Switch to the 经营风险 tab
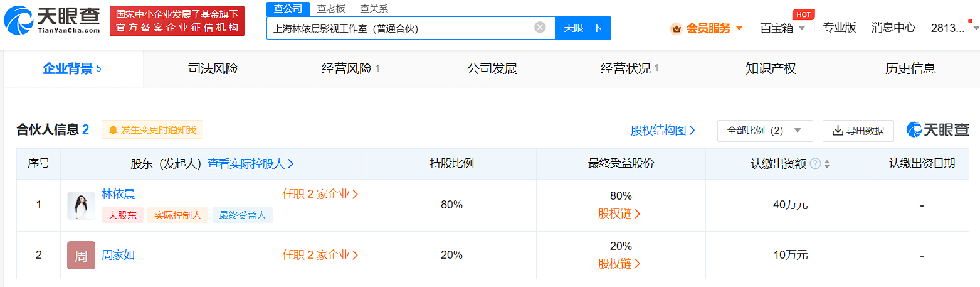The height and width of the screenshot is (287, 980). pos(350,69)
